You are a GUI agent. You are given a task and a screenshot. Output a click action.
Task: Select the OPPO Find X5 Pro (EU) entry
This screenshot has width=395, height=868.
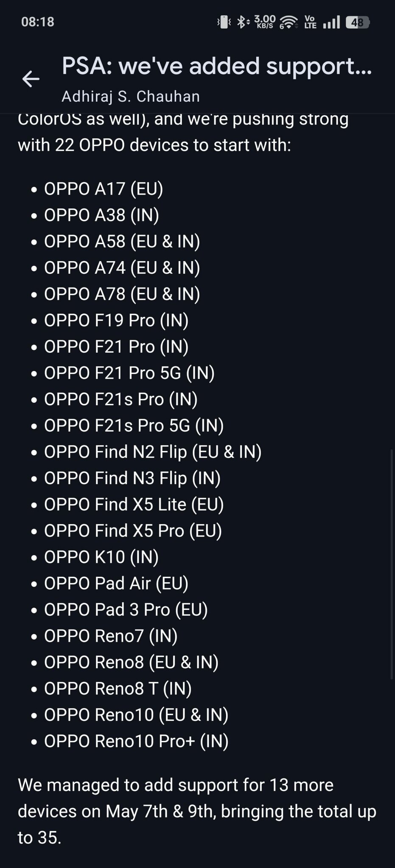(133, 531)
